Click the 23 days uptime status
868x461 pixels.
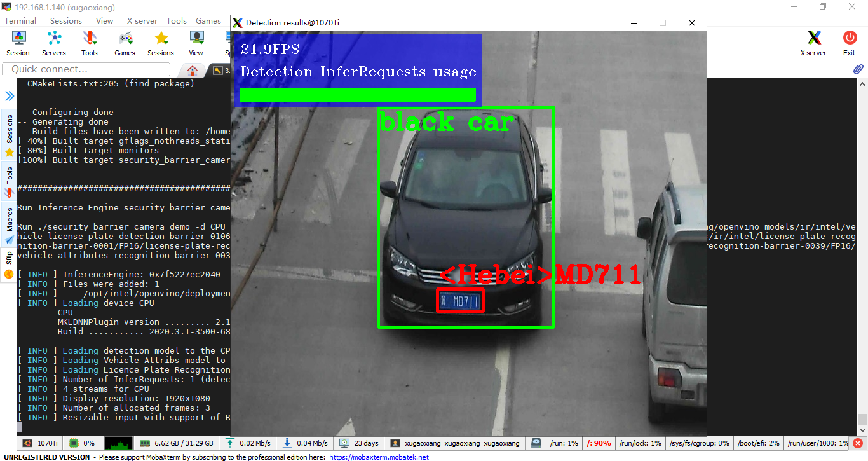pyautogui.click(x=360, y=443)
